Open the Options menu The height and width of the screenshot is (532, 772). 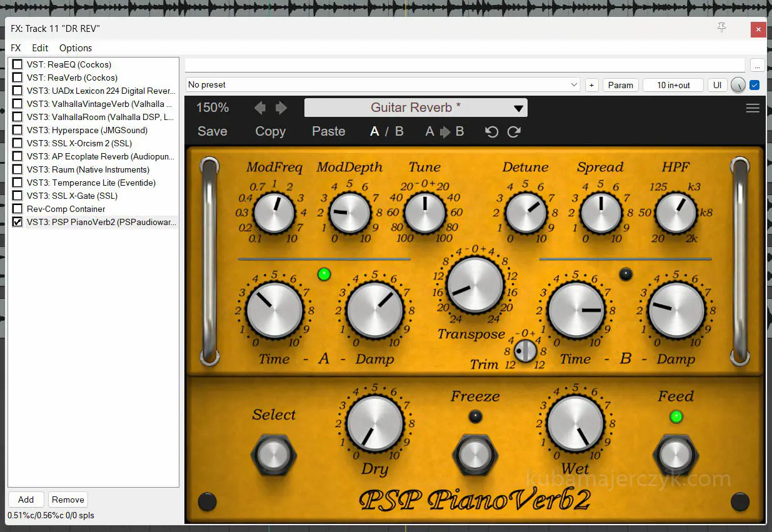click(x=76, y=48)
